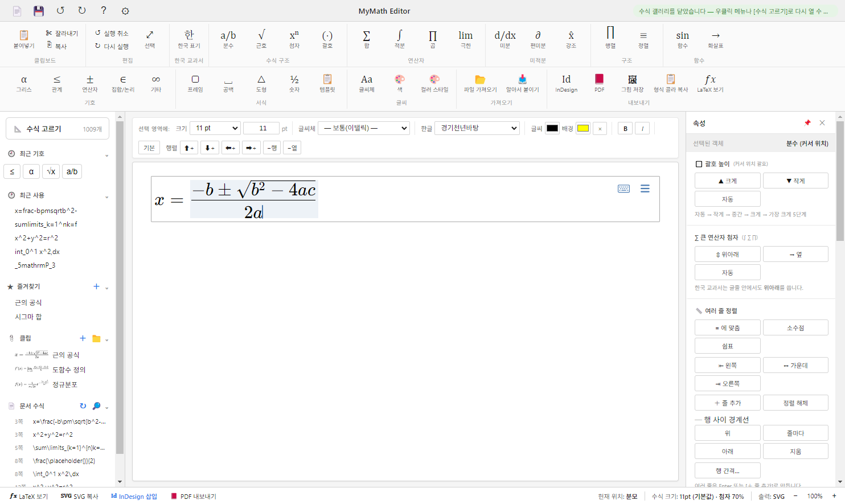
Task: Open font size 11 pt dropdown
Action: 215,128
